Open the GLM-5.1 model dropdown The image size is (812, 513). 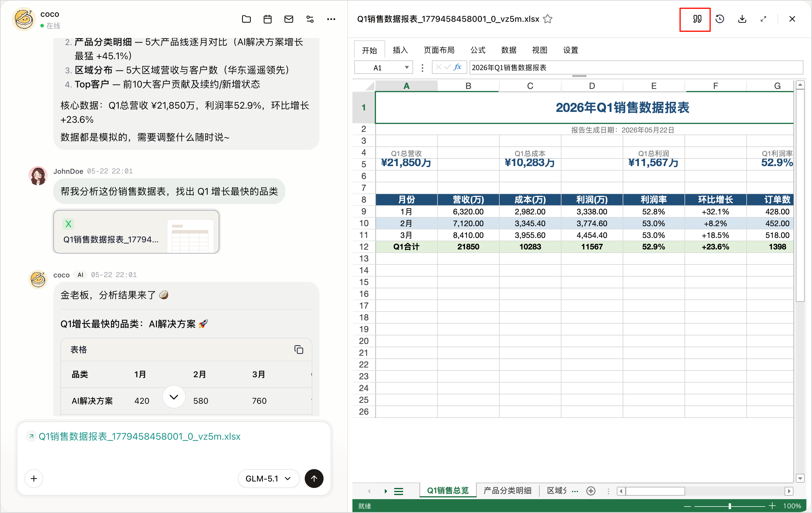(269, 478)
